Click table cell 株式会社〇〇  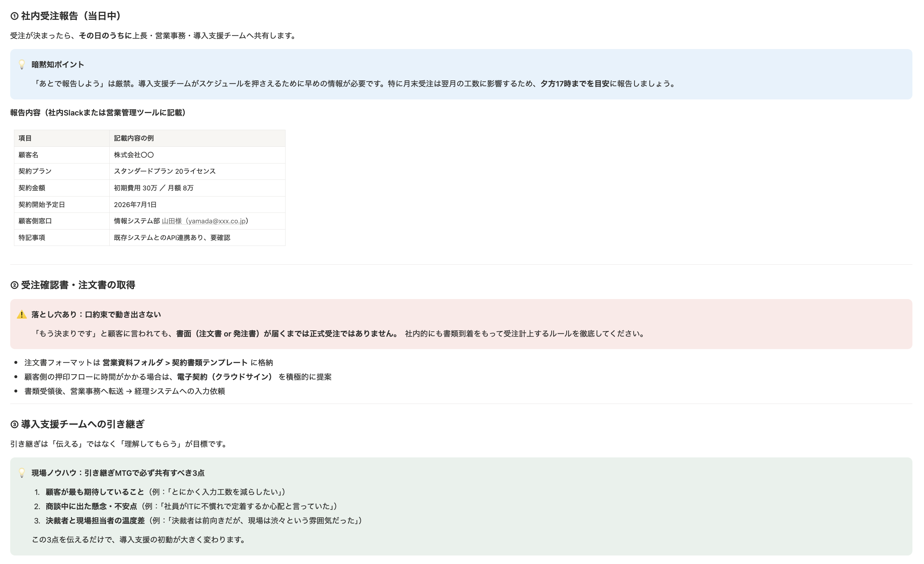click(x=197, y=155)
